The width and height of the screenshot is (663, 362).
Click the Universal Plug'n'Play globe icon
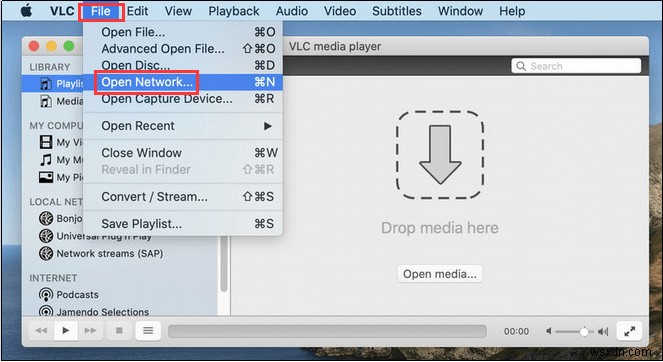point(46,236)
